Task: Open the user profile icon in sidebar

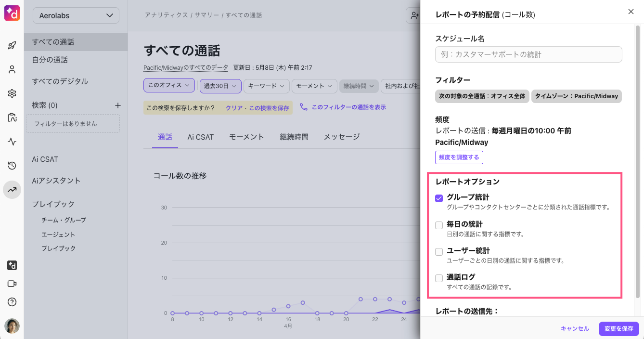Action: pyautogui.click(x=12, y=69)
